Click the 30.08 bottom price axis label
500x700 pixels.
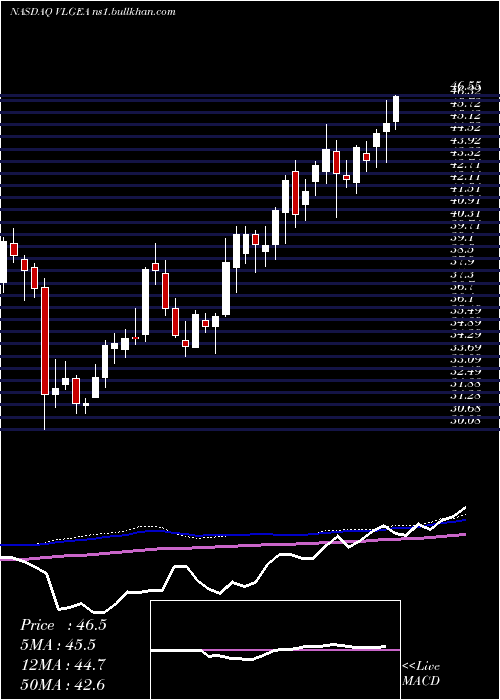(466, 420)
